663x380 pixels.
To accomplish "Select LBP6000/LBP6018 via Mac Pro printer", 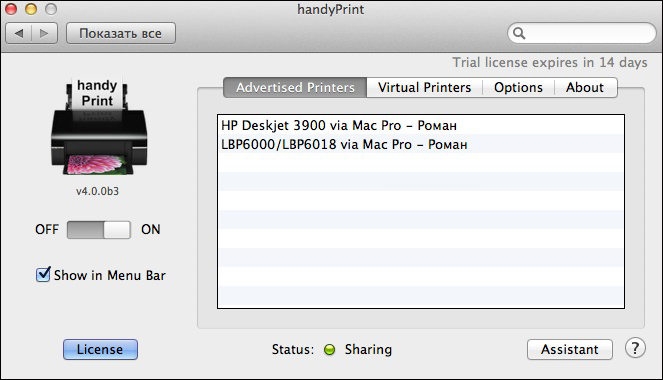I will click(x=421, y=144).
